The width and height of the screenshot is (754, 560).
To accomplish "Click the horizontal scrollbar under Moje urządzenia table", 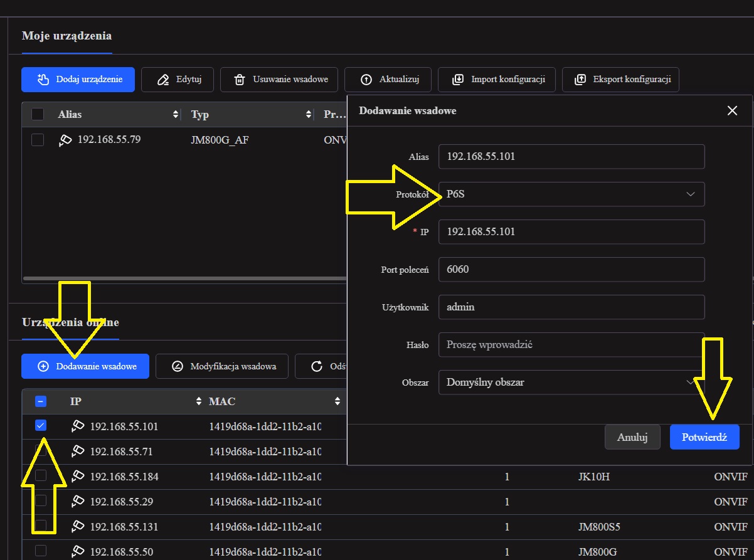I will pyautogui.click(x=185, y=278).
